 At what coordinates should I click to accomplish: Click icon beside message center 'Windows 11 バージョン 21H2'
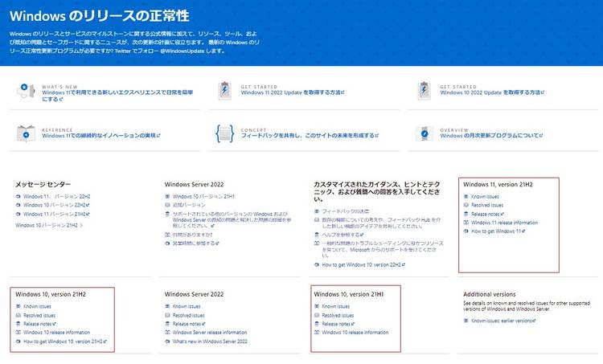tap(18, 214)
